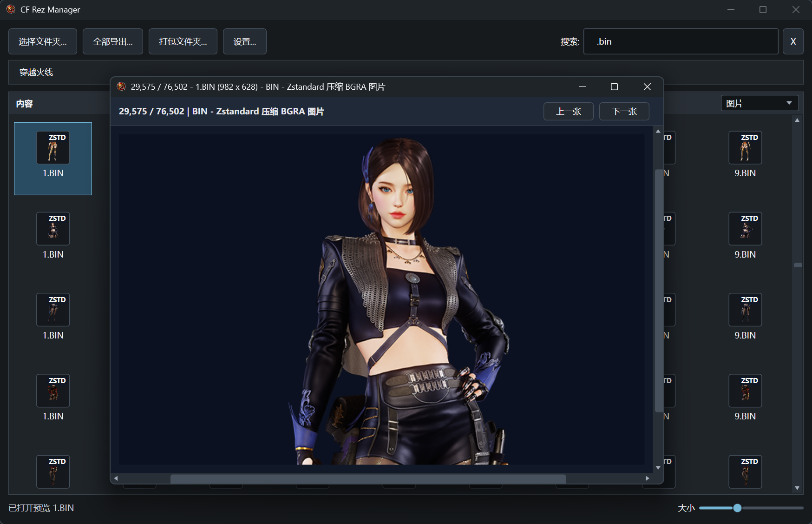Select the 9.BIN item in the third row

(745, 317)
